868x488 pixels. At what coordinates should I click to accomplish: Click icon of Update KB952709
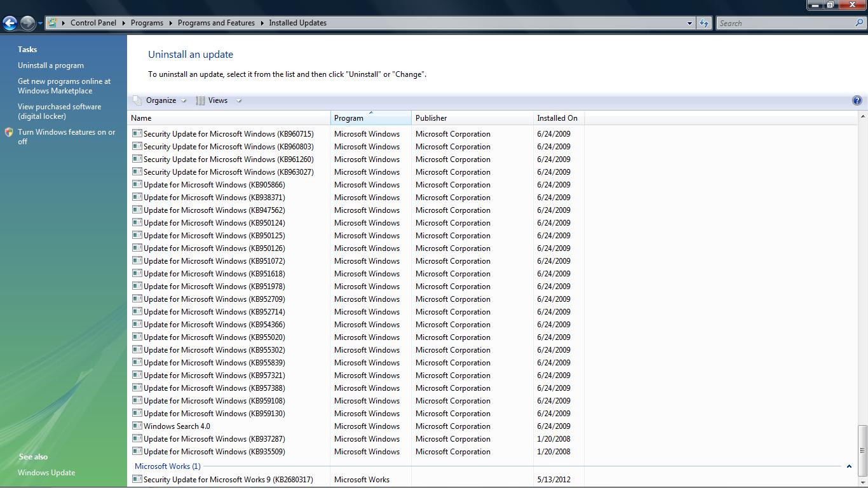(137, 299)
